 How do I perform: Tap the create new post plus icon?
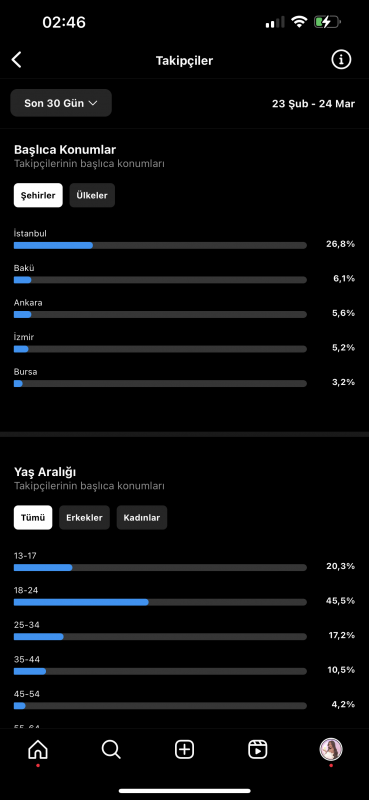pyautogui.click(x=184, y=749)
